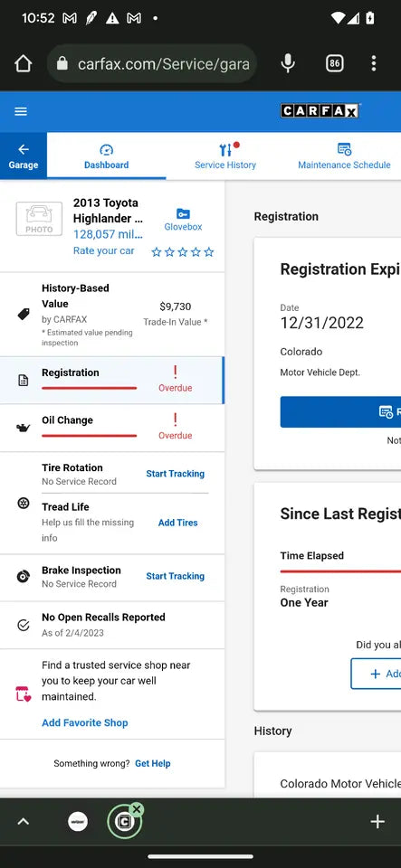Rate the car one star
Screen dimensions: 401x868
point(157,252)
